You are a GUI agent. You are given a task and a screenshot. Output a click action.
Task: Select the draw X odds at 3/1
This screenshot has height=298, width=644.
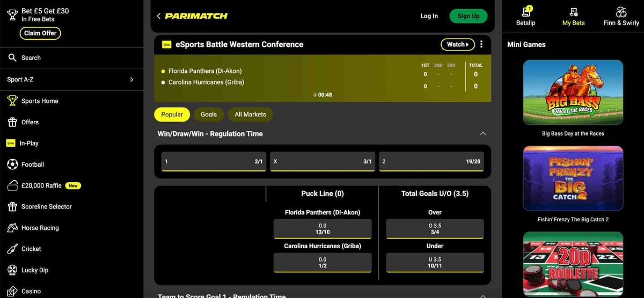[x=322, y=161]
